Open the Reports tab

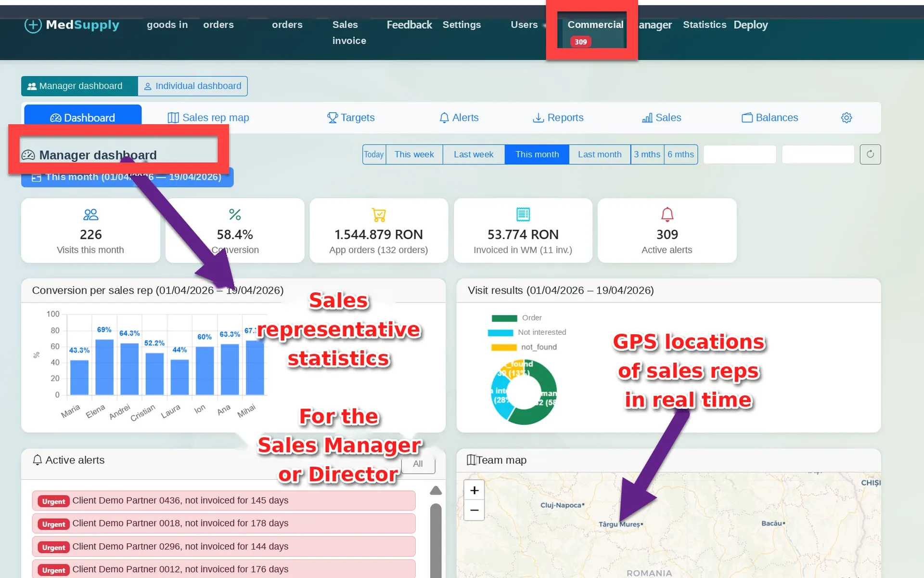click(558, 118)
